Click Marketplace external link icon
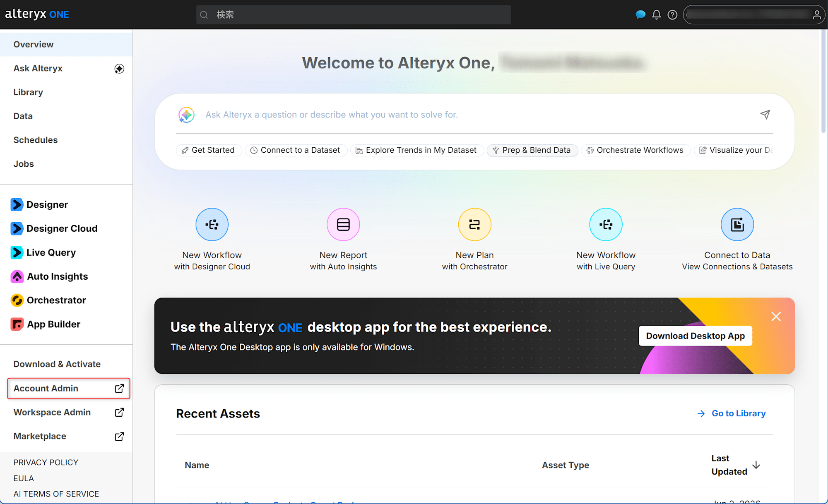This screenshot has width=828, height=504. click(x=119, y=436)
